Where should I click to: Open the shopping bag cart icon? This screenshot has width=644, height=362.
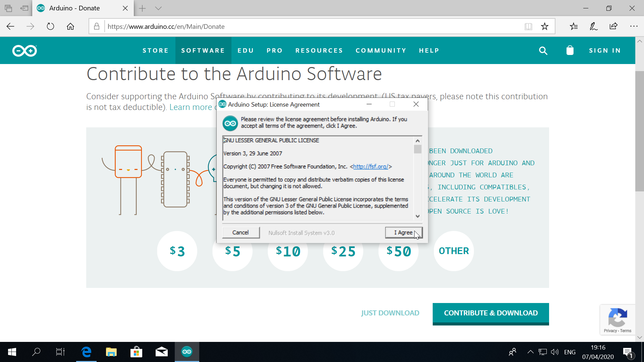570,50
